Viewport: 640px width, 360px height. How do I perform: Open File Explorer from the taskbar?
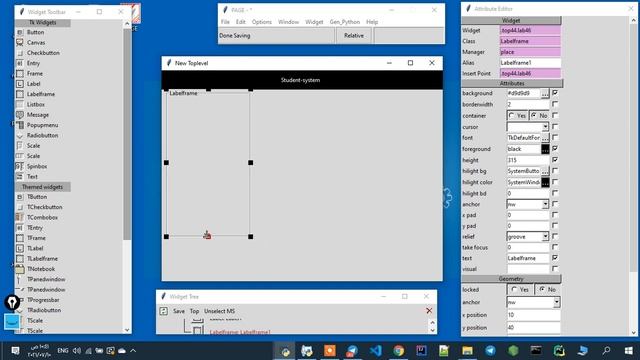[x=467, y=351]
